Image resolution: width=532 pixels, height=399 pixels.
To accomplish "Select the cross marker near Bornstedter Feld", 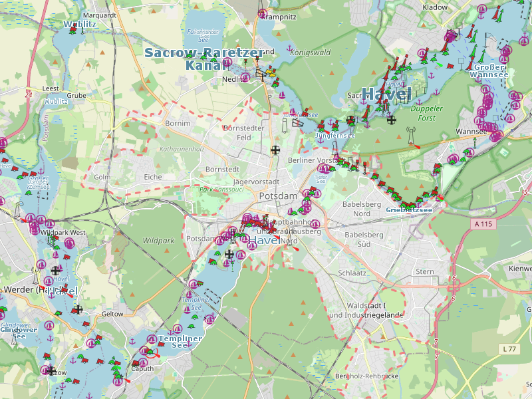I will pyautogui.click(x=275, y=150).
